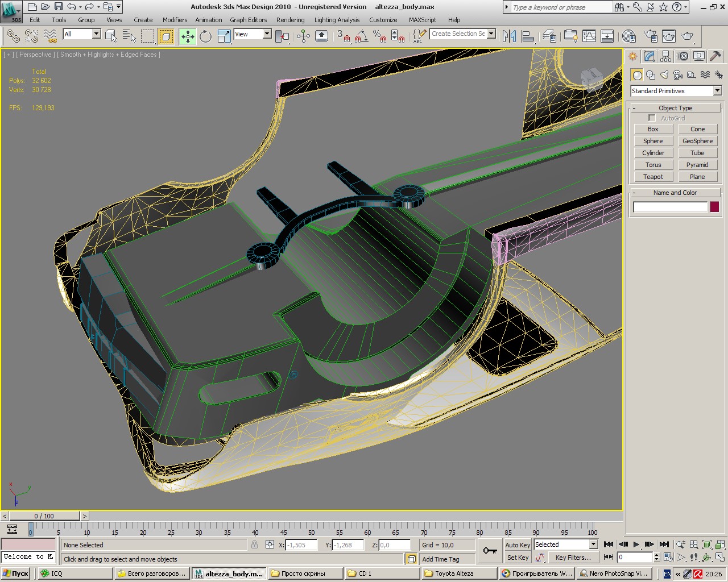The width and height of the screenshot is (728, 582).
Task: Toggle the selection lock padlock
Action: (254, 544)
